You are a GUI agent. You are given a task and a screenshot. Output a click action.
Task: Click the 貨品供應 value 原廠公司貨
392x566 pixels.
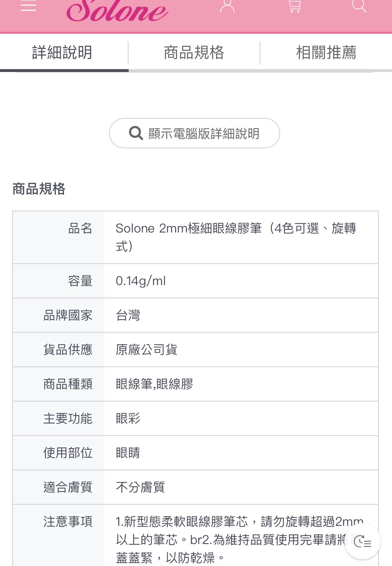tap(146, 350)
